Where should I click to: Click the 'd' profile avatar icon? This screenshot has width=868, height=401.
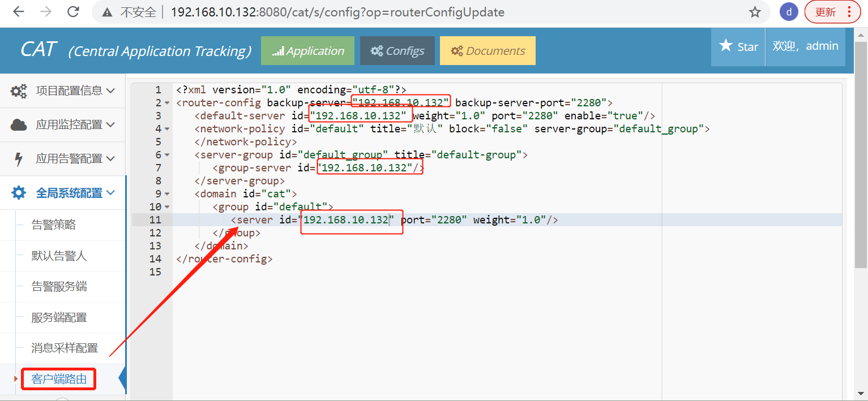coord(788,11)
